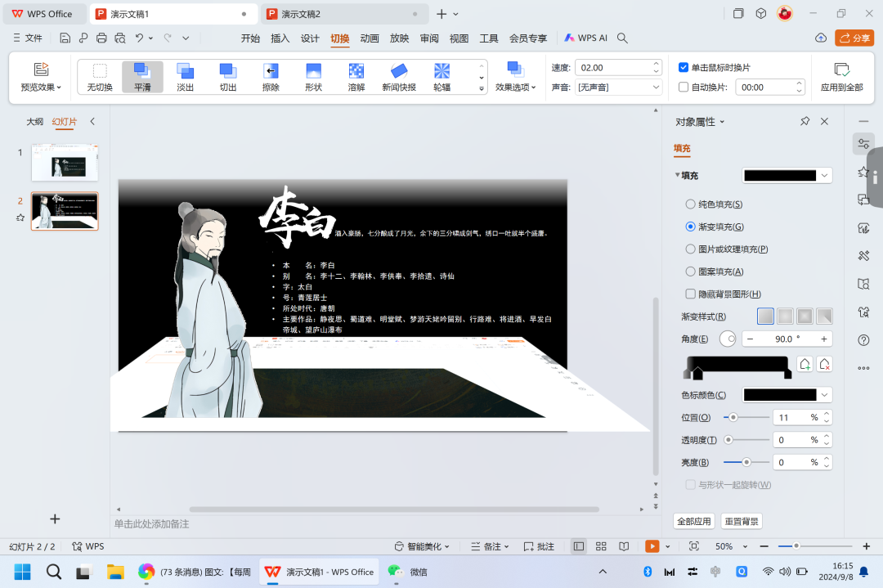Open the search magnifier beside WPS AI
Viewport: 883px width, 588px height.
pos(622,38)
